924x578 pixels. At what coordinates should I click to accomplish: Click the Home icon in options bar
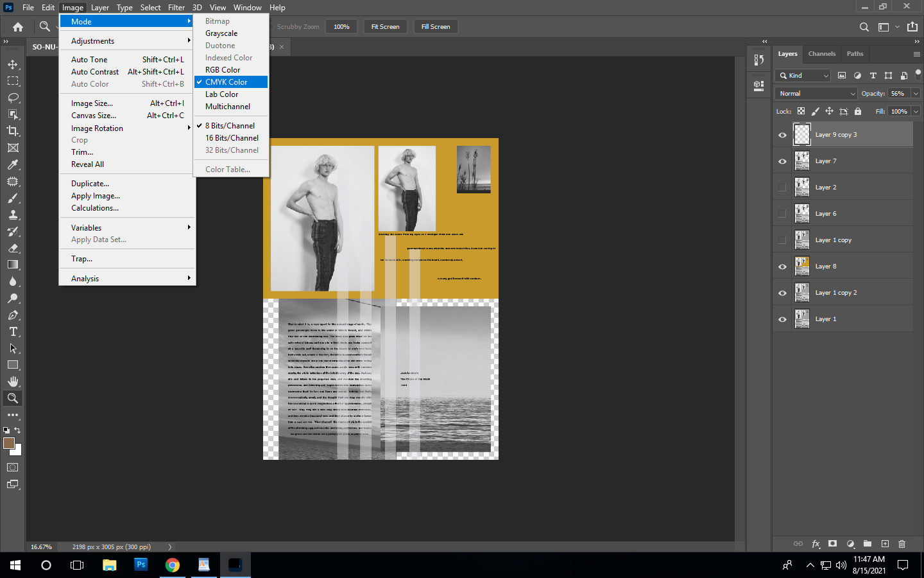click(x=18, y=27)
